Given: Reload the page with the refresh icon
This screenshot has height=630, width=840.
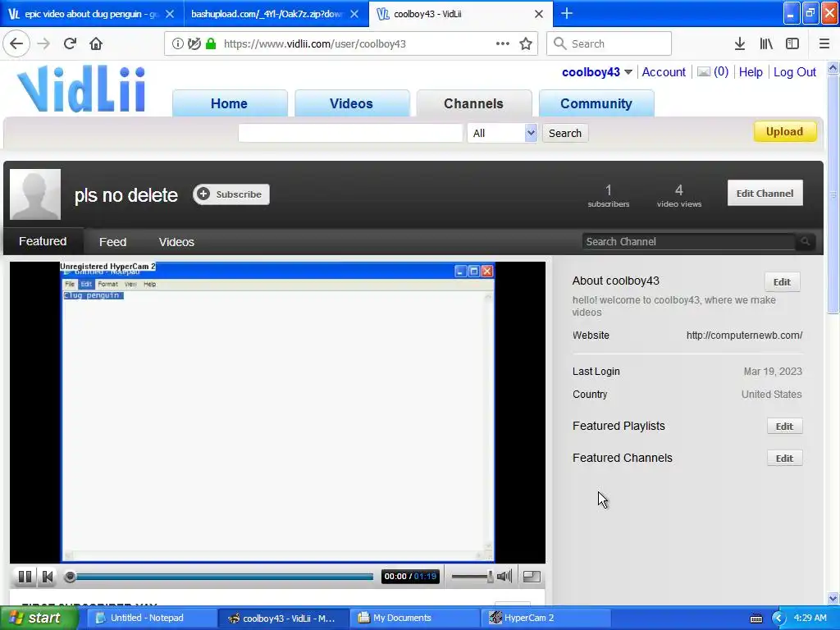Looking at the screenshot, I should (x=70, y=43).
